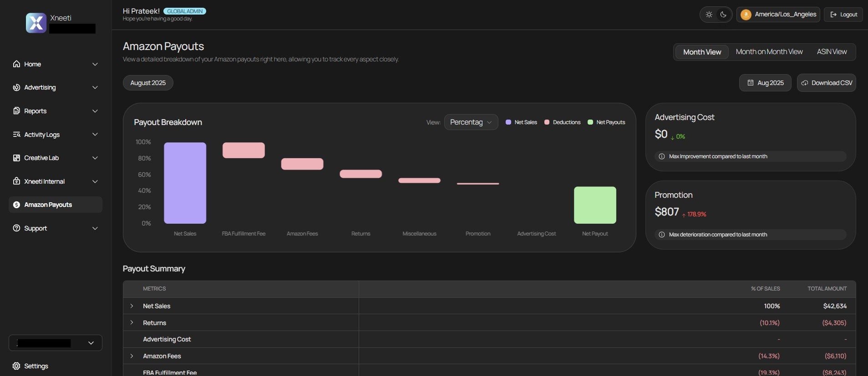Open the account selector dropdown at sidebar bottom
This screenshot has height=376, width=868.
coord(56,343)
